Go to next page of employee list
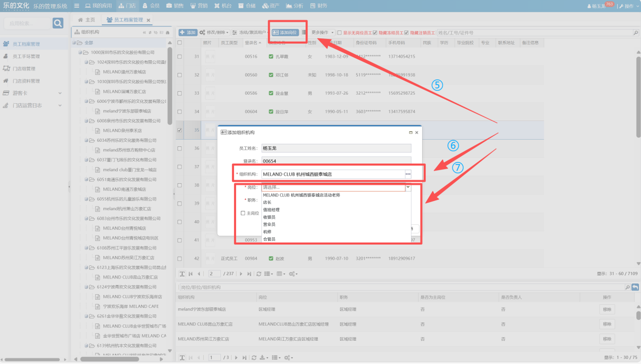The width and height of the screenshot is (641, 364). click(x=241, y=274)
